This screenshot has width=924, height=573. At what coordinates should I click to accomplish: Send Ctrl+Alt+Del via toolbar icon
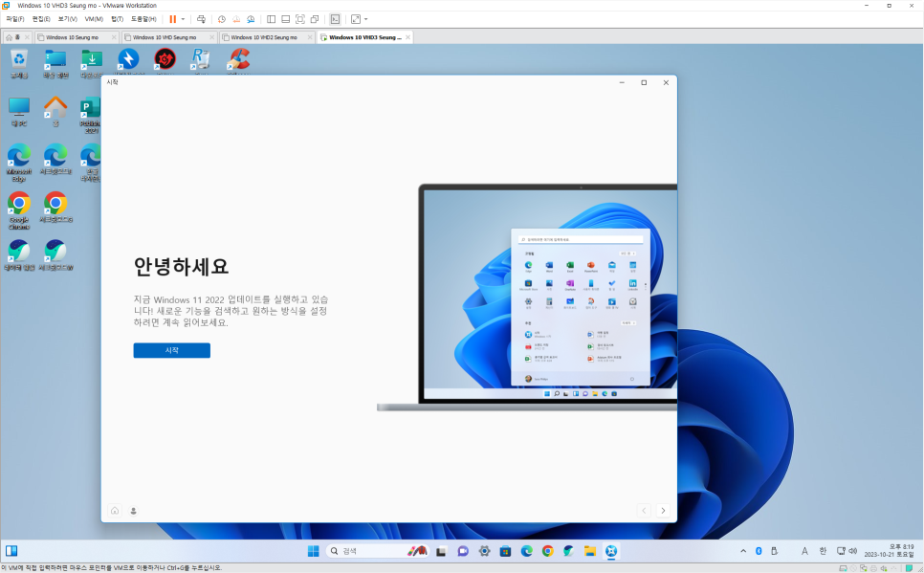[201, 19]
